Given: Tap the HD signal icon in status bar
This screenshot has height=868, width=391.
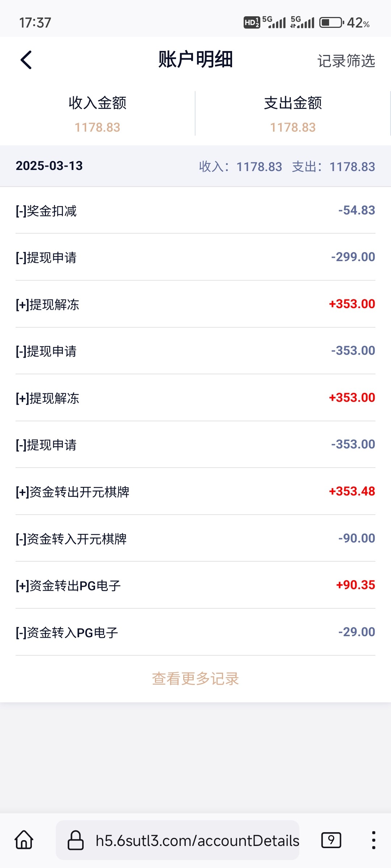Looking at the screenshot, I should pos(252,23).
